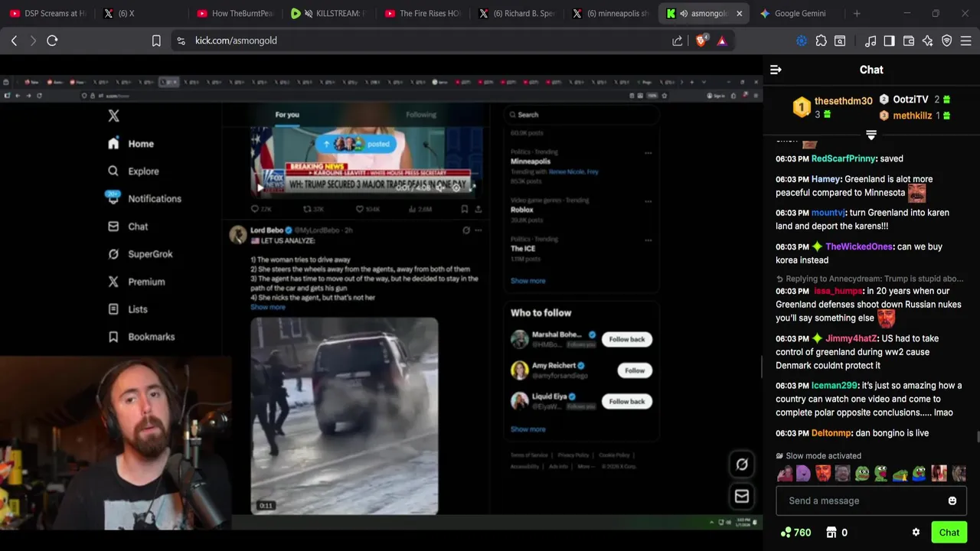Image resolution: width=980 pixels, height=551 pixels.
Task: Go back in browser history
Action: pos(14,41)
